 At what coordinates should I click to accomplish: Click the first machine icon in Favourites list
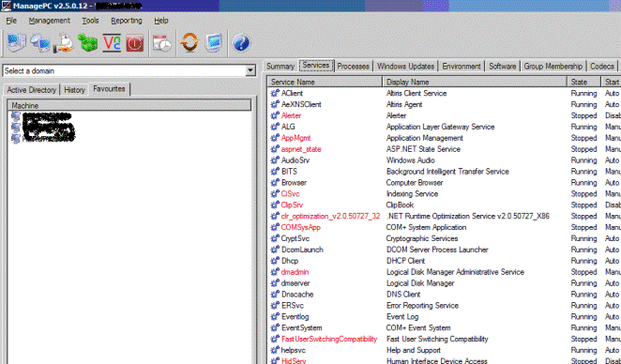pyautogui.click(x=16, y=116)
